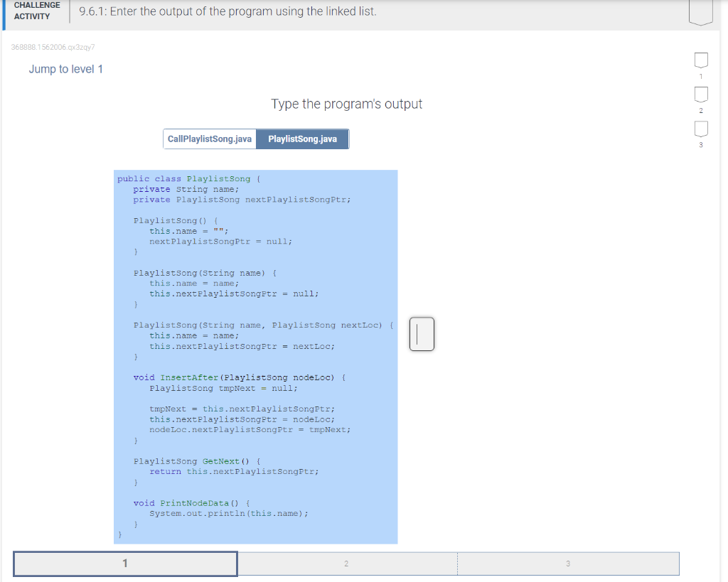The width and height of the screenshot is (728, 582).
Task: Click the CHALLENGE ACTIVITY label icon area
Action: click(x=36, y=9)
